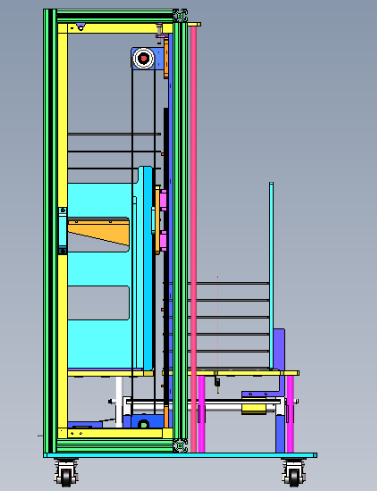Select the bottom-right green extrusion corner profile
Screen dimensions: 377x491
click(x=180, y=446)
